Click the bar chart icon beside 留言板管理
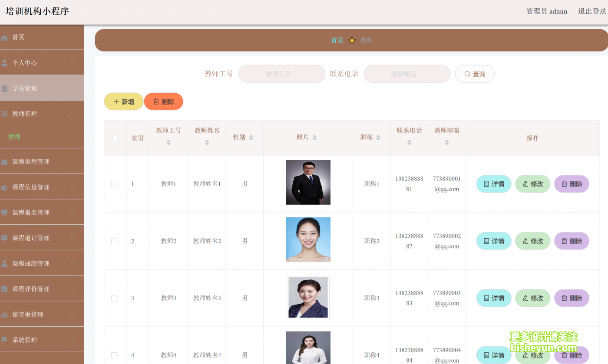The width and height of the screenshot is (608, 364). 5,315
